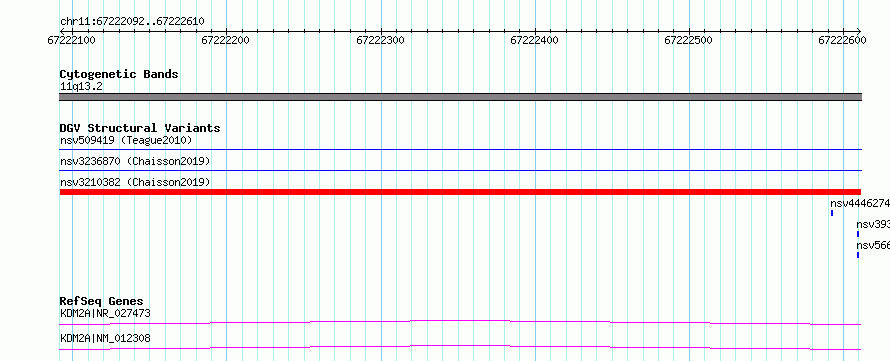Click ruler position 67222600
This screenshot has height=361, width=890.
coord(843,40)
